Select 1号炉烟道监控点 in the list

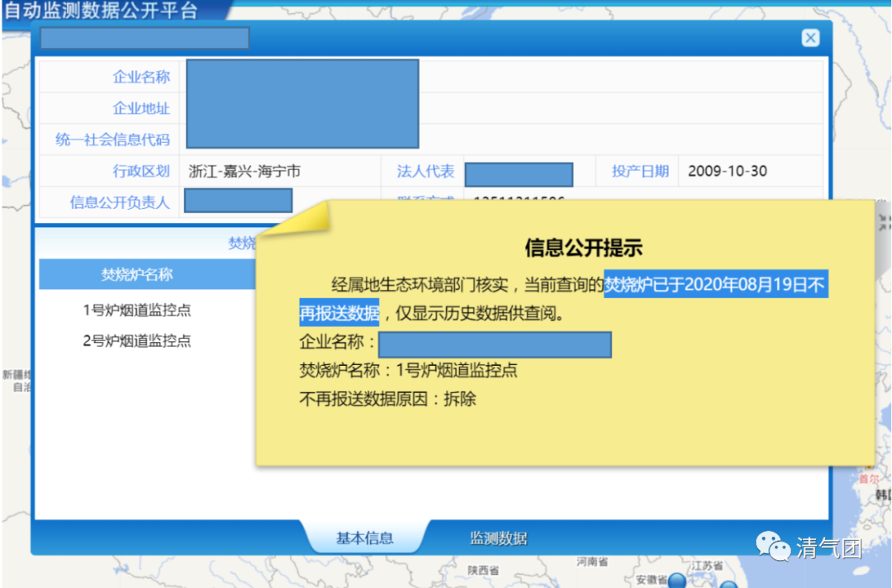pos(137,311)
